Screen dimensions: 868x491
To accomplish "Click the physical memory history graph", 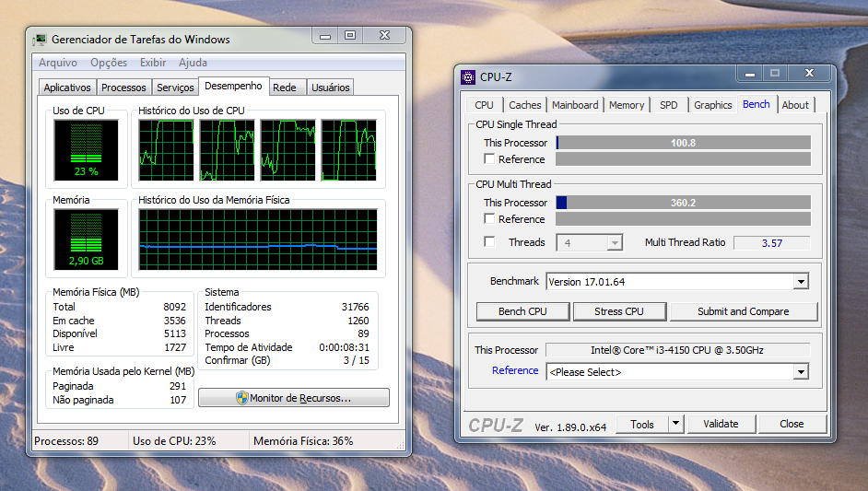I will 258,240.
